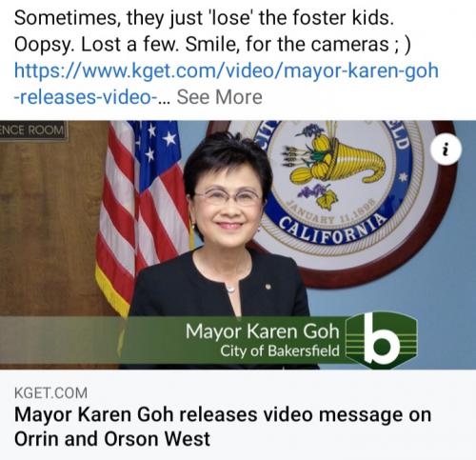Viewport: 476px width, 460px height.
Task: Click 'Orrin and Orson West' headline line
Action: [112, 439]
